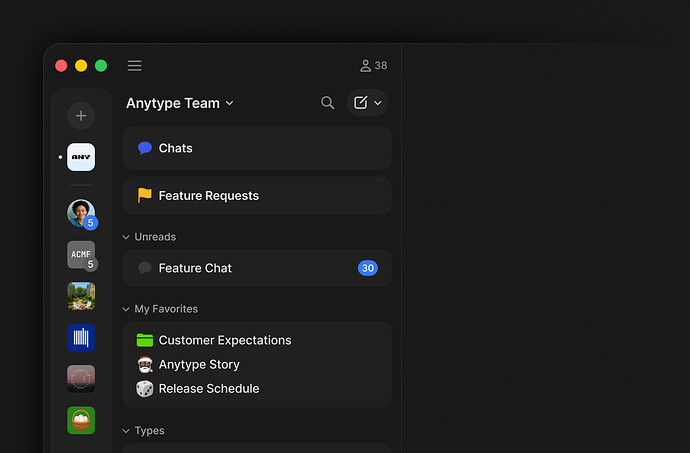Click the yellow minimize window button
This screenshot has width=690, height=453.
pyautogui.click(x=81, y=66)
